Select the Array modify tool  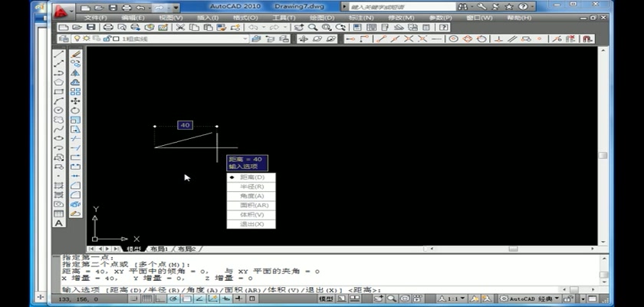(75, 91)
